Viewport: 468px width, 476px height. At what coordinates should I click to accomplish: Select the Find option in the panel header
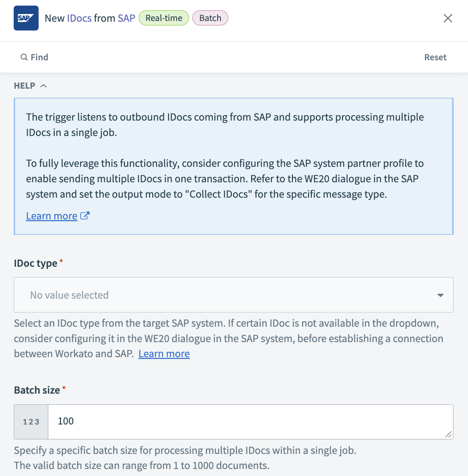pyautogui.click(x=34, y=57)
